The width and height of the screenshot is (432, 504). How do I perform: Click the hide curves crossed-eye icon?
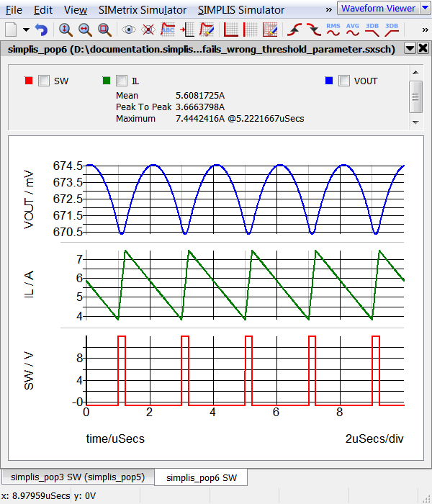click(x=148, y=30)
